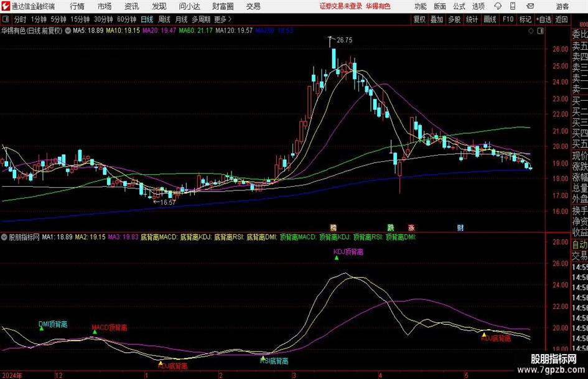Open the 资讯 menu
Viewport: 588px width, 379px height.
coord(132,6)
